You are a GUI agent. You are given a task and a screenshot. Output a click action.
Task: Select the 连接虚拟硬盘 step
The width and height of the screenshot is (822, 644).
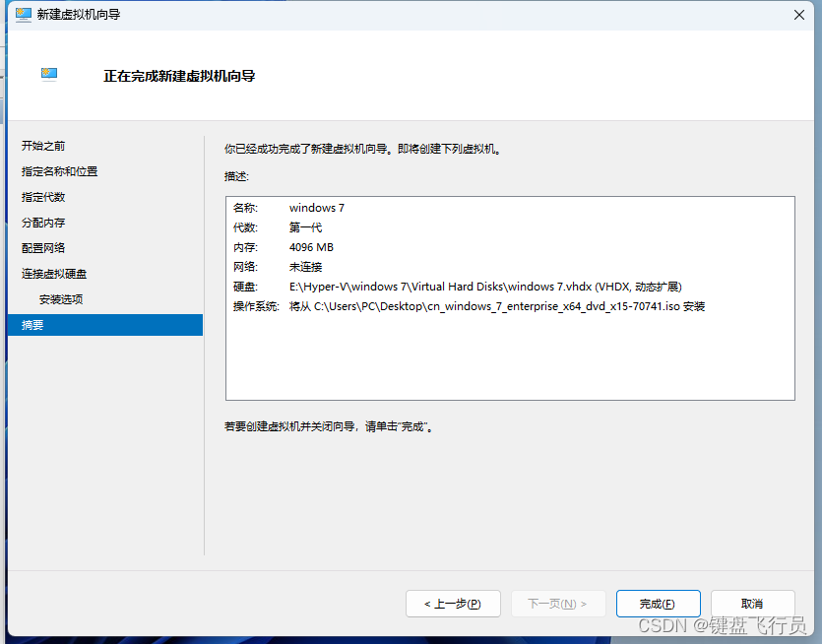click(x=54, y=273)
